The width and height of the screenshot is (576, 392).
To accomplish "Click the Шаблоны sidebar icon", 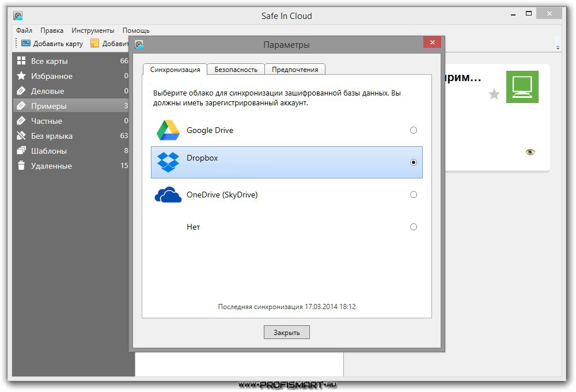I will (22, 151).
